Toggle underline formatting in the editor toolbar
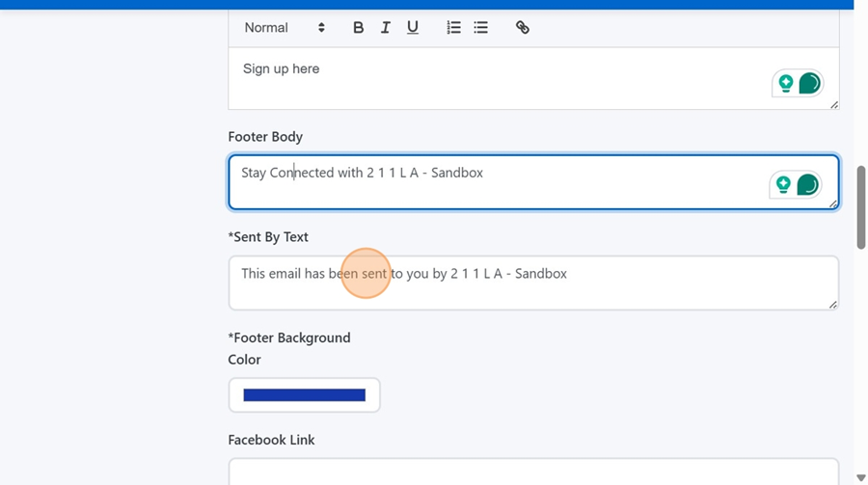868x485 pixels. coord(412,28)
